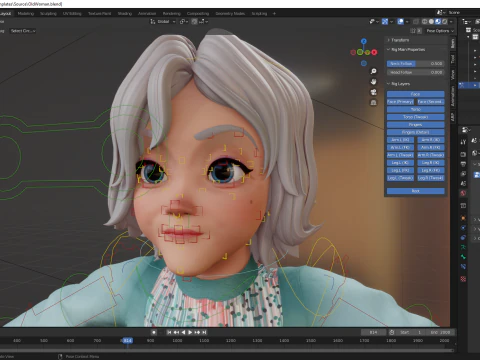
Task: Click the hand pan-view gizmo icon
Action: pos(373,82)
